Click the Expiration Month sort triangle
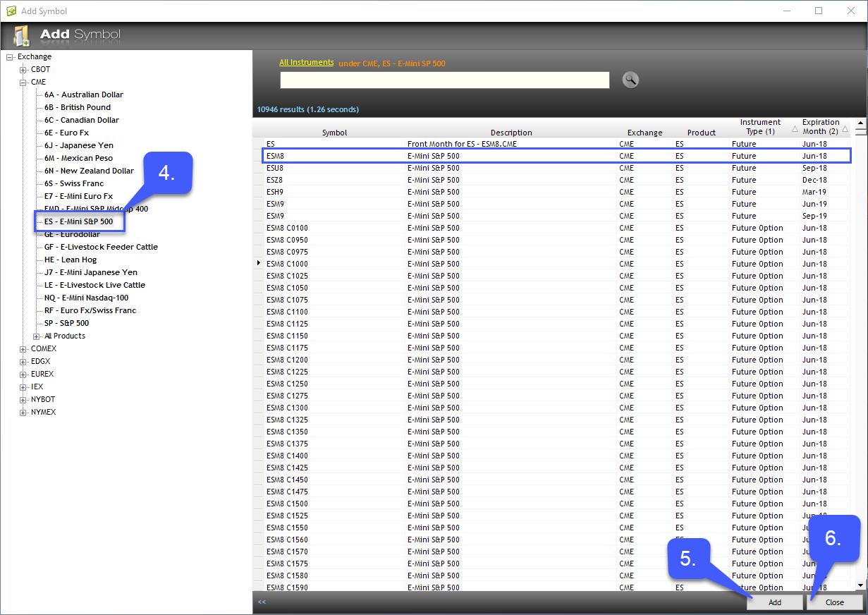868x615 pixels. 845,129
